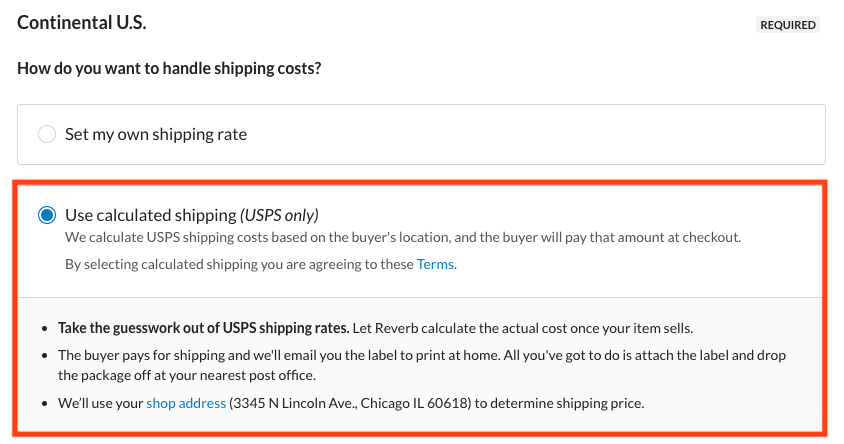Image resolution: width=844 pixels, height=444 pixels.
Task: Select the "Set my own shipping rate" radio button
Action: click(x=47, y=134)
